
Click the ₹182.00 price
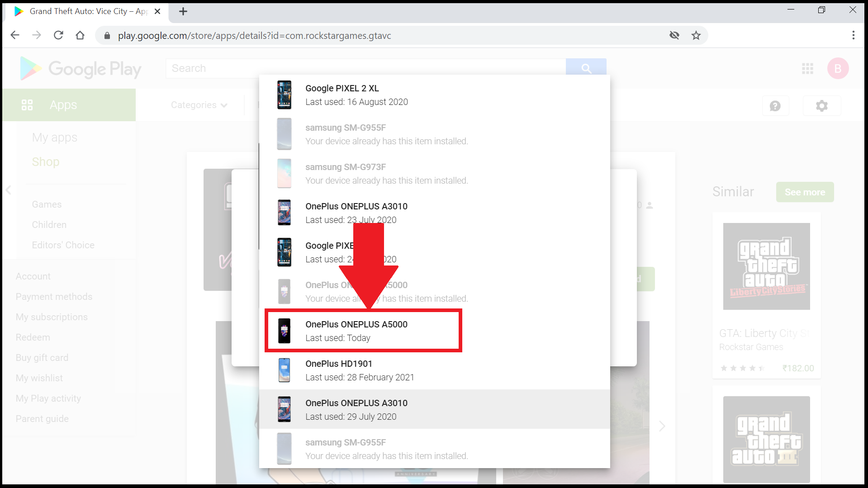798,369
